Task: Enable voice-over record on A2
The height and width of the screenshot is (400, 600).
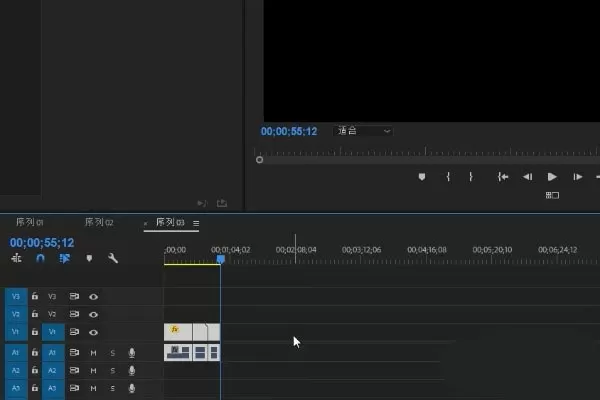Action: 132,371
